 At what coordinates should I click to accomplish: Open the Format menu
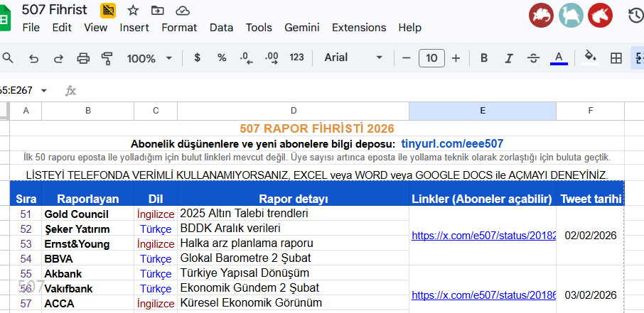[179, 28]
